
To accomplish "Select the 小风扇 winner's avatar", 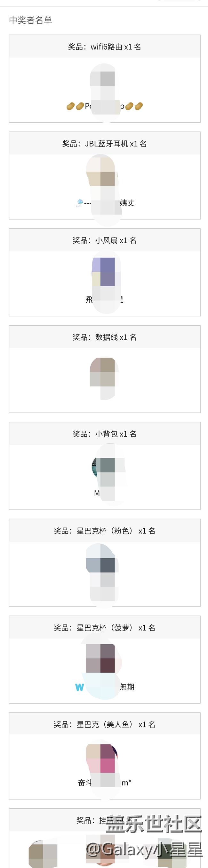I will 104,272.
